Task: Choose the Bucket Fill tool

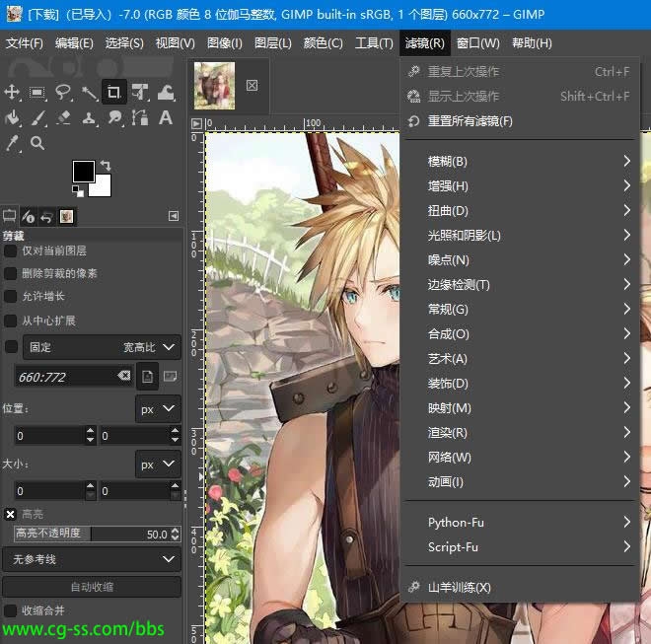Action: 13,118
